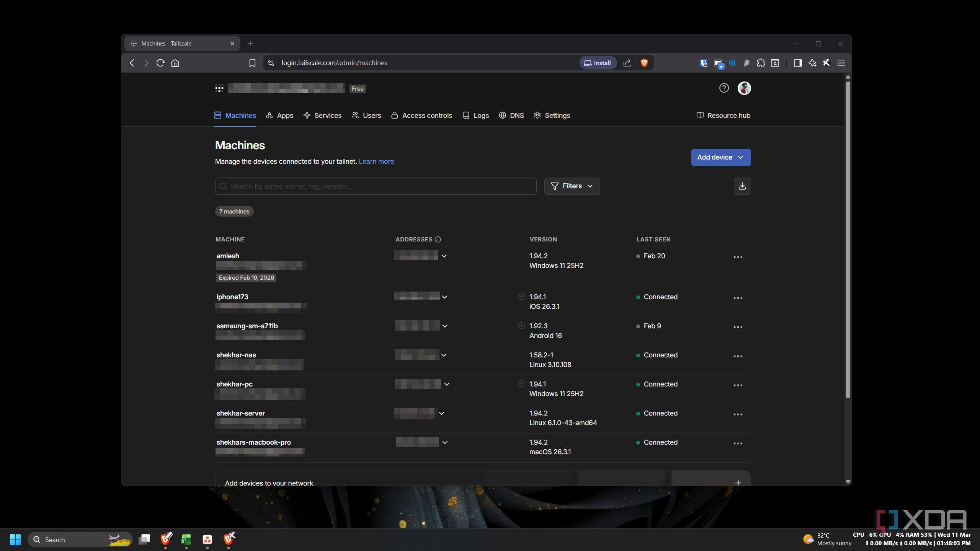980x551 pixels.
Task: Open the Filters dropdown
Action: point(572,186)
